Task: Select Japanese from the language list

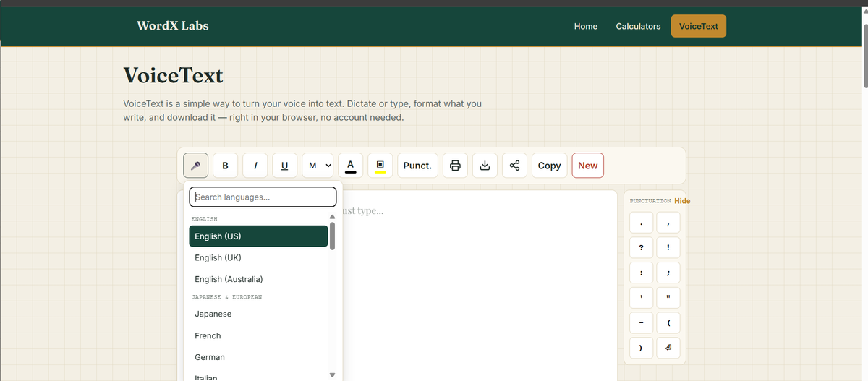Action: (x=258, y=314)
